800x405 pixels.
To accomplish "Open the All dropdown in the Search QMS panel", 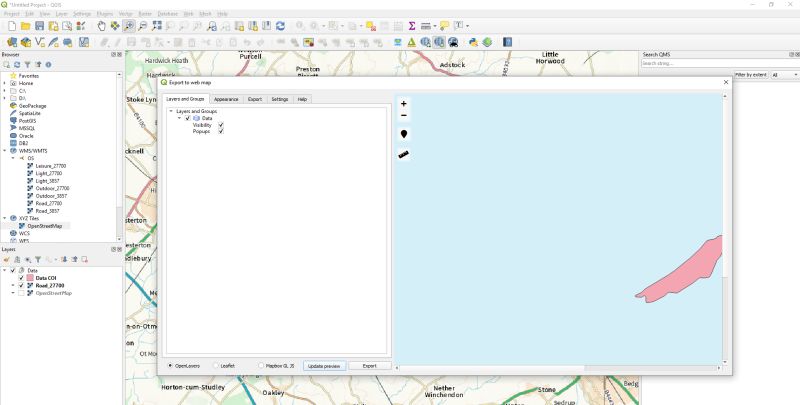I will (785, 75).
